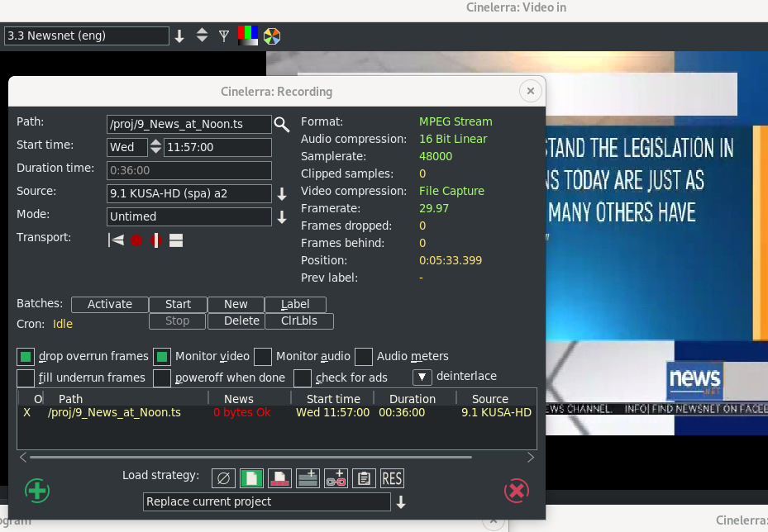
Task: Open the RGB picture color bars control
Action: (247, 36)
